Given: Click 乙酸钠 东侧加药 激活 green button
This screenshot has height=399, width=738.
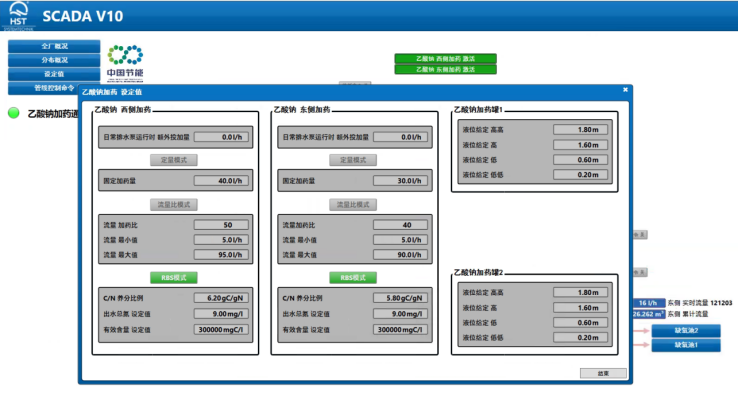Looking at the screenshot, I should 445,70.
